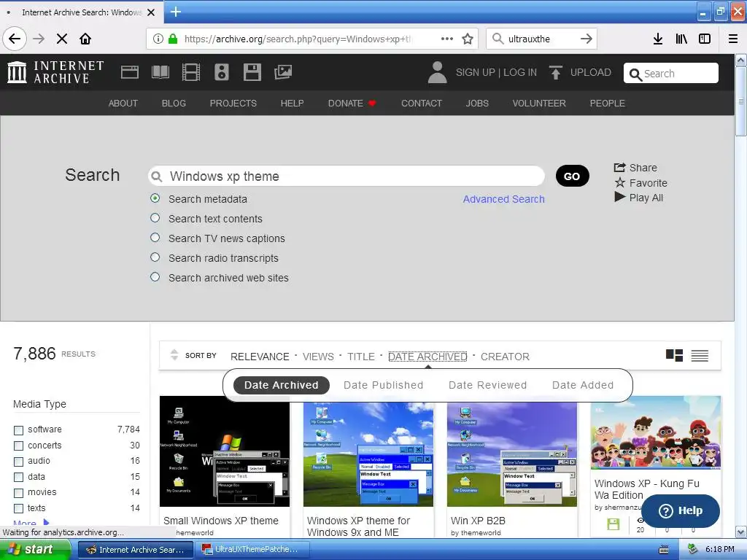Expand More media types
This screenshot has height=560, width=747.
31,524
